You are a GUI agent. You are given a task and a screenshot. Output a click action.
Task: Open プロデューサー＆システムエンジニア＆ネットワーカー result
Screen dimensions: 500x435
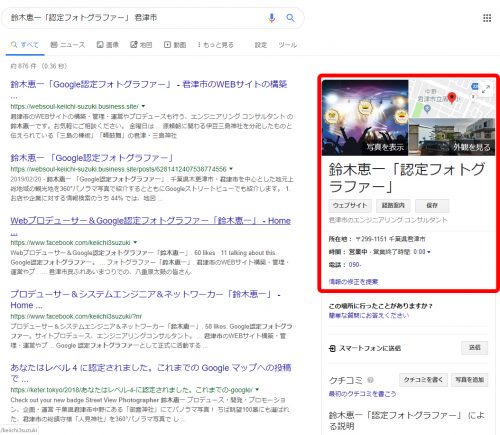tap(145, 299)
